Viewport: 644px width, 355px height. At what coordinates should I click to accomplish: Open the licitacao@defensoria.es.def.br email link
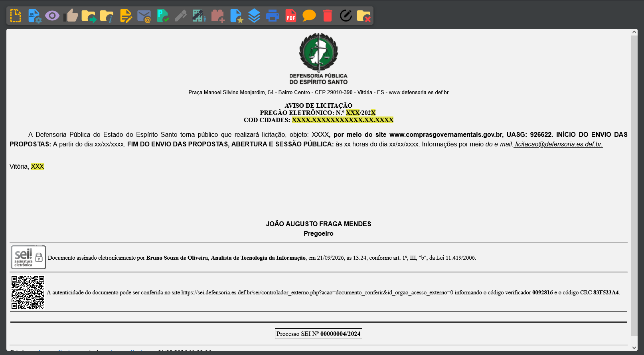[x=558, y=144]
